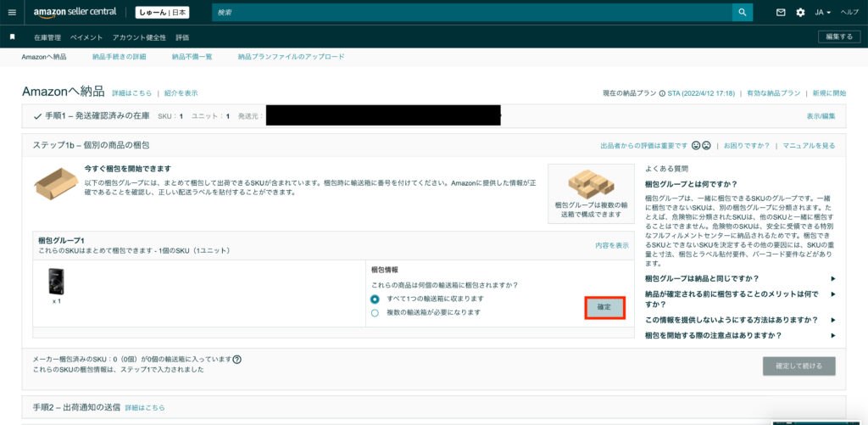Viewport: 868px width, 425px height.
Task: Click 詳細はこちら next to page title
Action: pos(131,93)
